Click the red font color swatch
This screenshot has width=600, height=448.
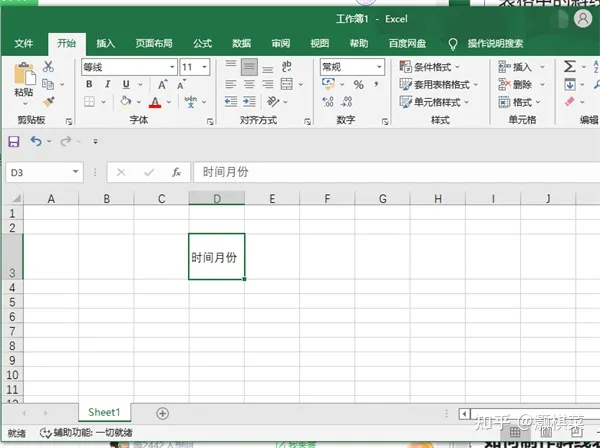pos(155,102)
